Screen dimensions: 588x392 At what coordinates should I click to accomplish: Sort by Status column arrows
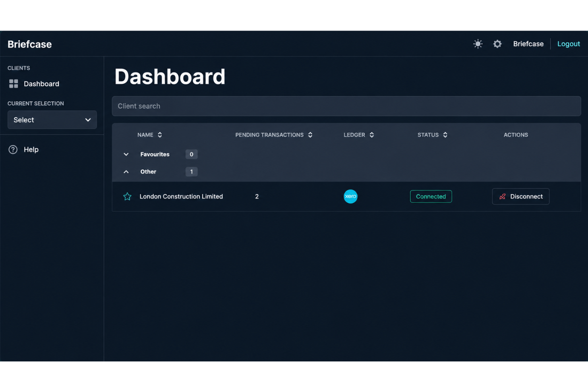point(445,135)
